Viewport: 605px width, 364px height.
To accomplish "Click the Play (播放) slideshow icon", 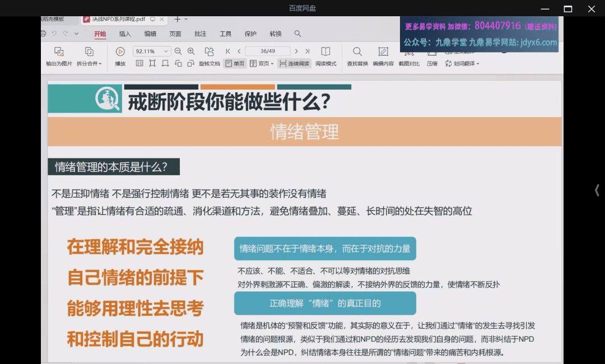I will pos(120,52).
